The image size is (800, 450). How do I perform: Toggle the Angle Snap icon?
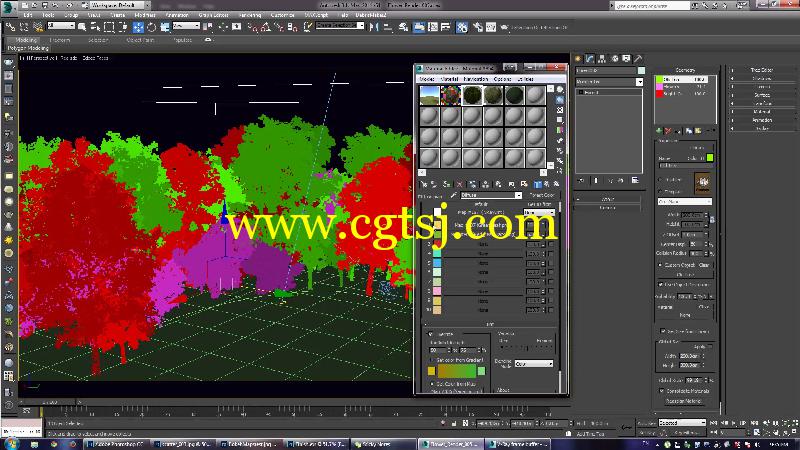point(266,27)
